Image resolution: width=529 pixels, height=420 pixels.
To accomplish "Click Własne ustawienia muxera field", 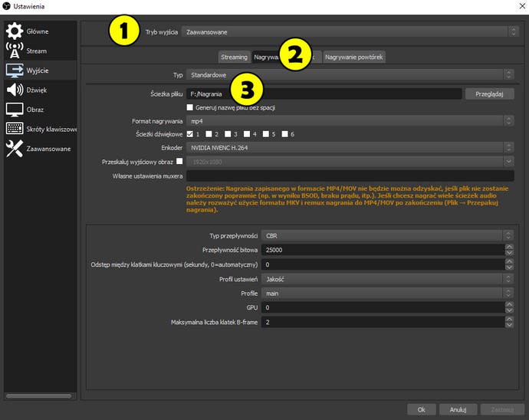I will coord(350,176).
